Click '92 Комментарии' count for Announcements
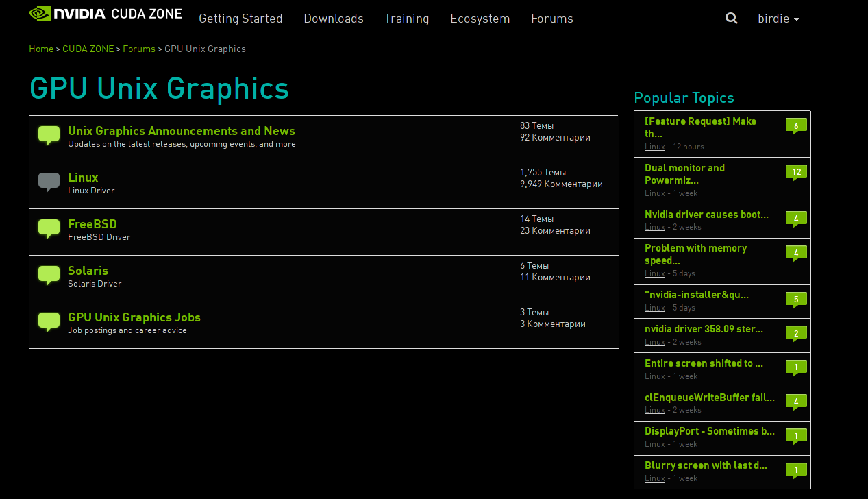Screen dimensions: 868x499 555,137
